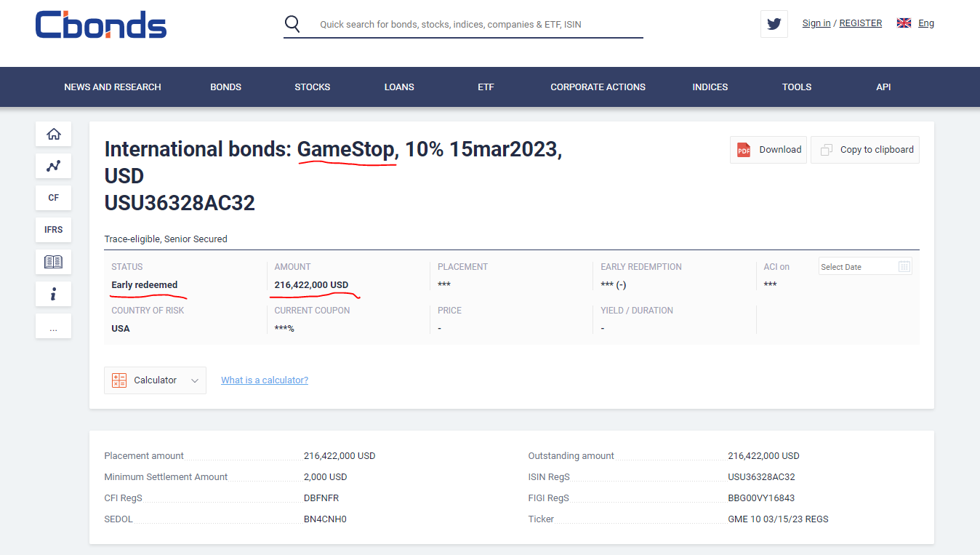Click the open book sidebar icon
The height and width of the screenshot is (555, 980).
[x=54, y=262]
